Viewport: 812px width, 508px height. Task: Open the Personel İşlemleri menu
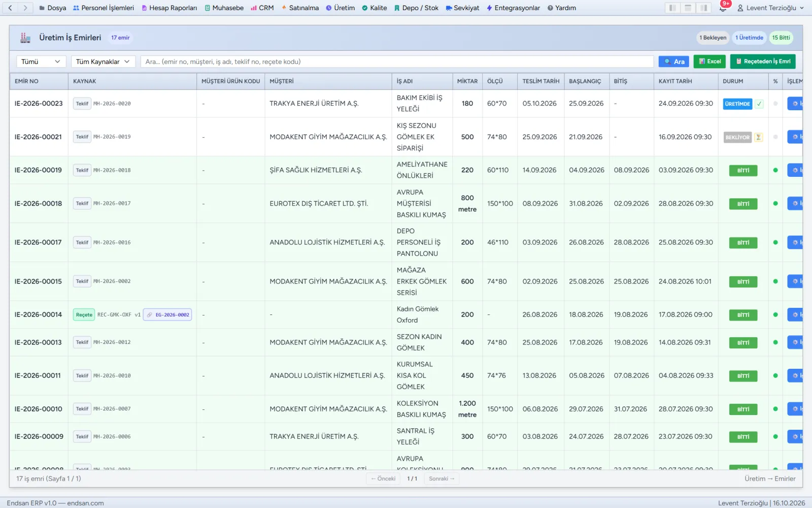click(x=104, y=8)
